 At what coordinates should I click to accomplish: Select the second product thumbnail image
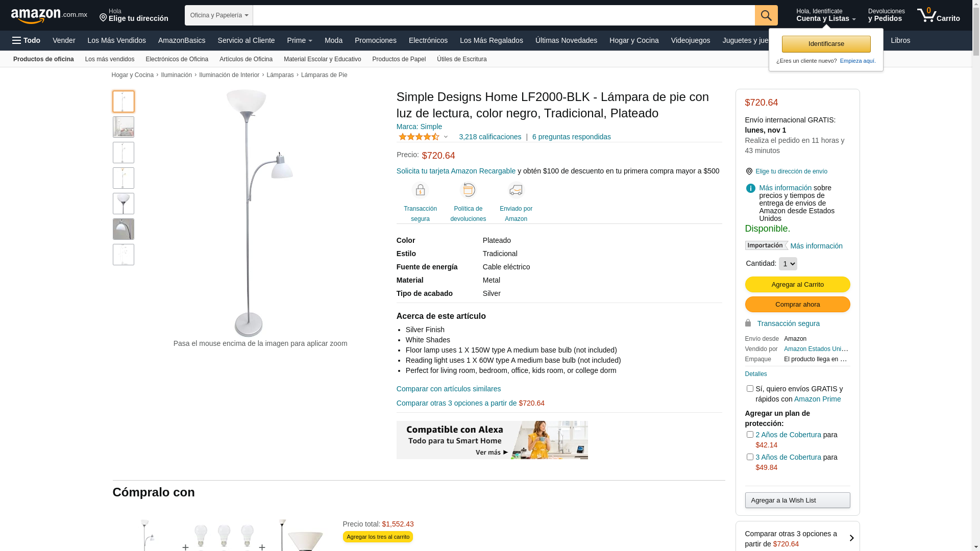124,127
